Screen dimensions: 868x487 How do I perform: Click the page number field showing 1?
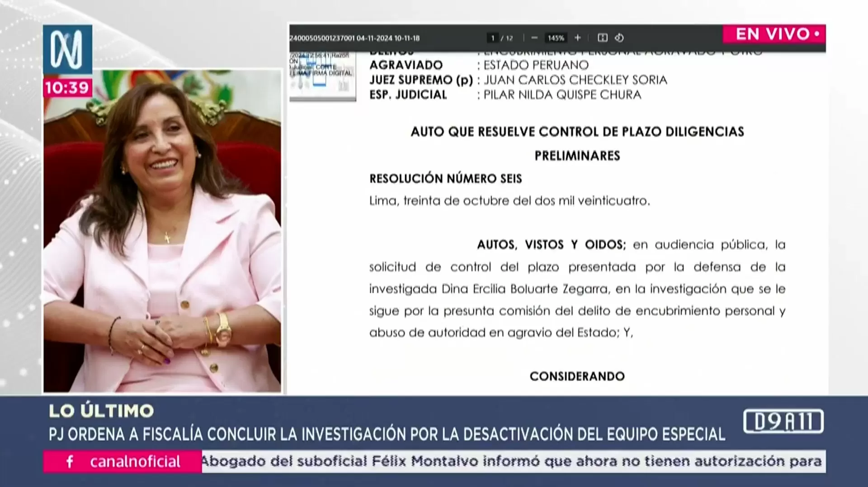coord(493,38)
